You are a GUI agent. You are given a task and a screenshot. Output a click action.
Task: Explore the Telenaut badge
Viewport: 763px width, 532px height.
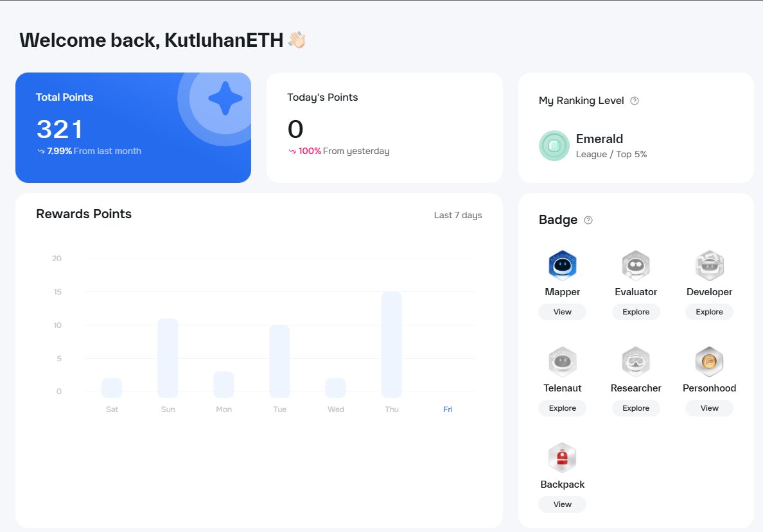(x=563, y=408)
